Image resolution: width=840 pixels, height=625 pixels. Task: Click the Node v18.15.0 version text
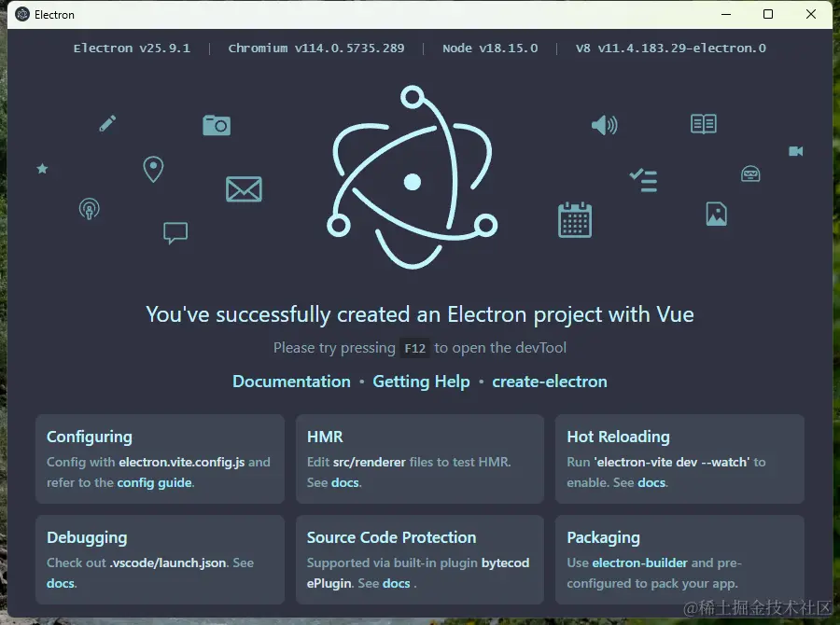coord(490,49)
